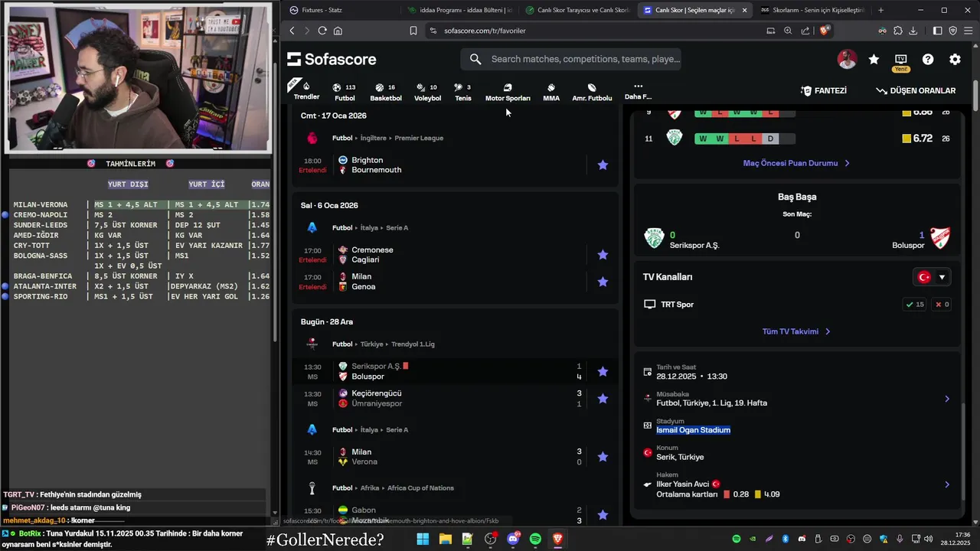Open the Windows Start menu

tap(423, 540)
